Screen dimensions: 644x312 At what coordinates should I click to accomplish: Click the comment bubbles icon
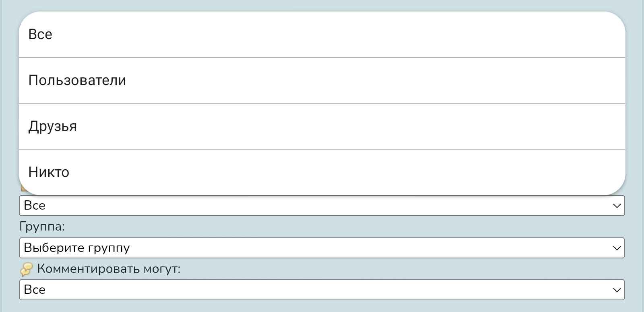(26, 269)
